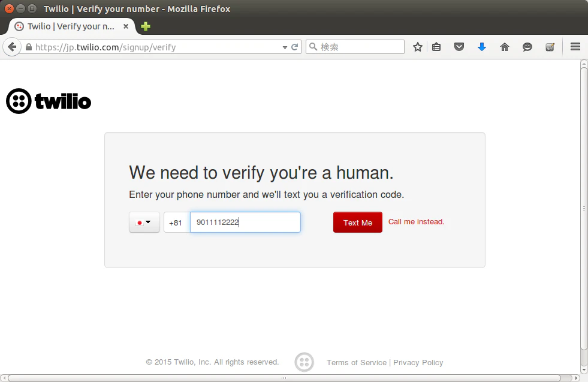
Task: Go to the Firefox home page icon
Action: [504, 47]
